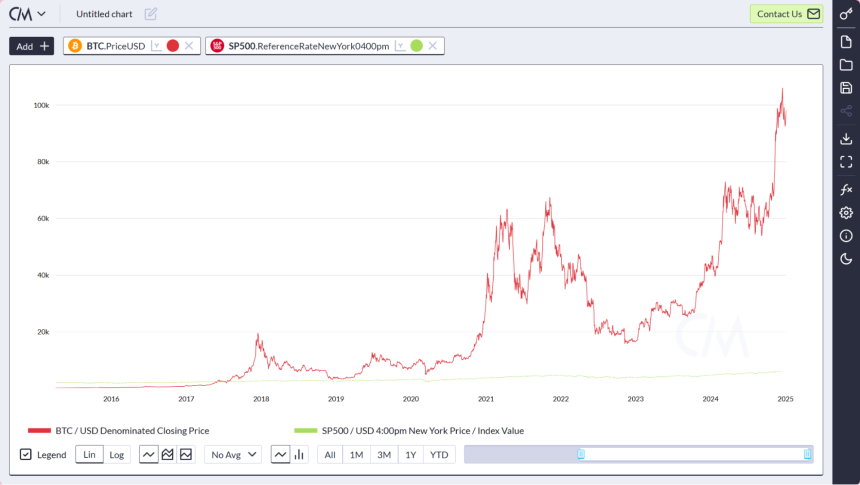Set time range to 3M
The image size is (860, 485).
[x=384, y=454]
